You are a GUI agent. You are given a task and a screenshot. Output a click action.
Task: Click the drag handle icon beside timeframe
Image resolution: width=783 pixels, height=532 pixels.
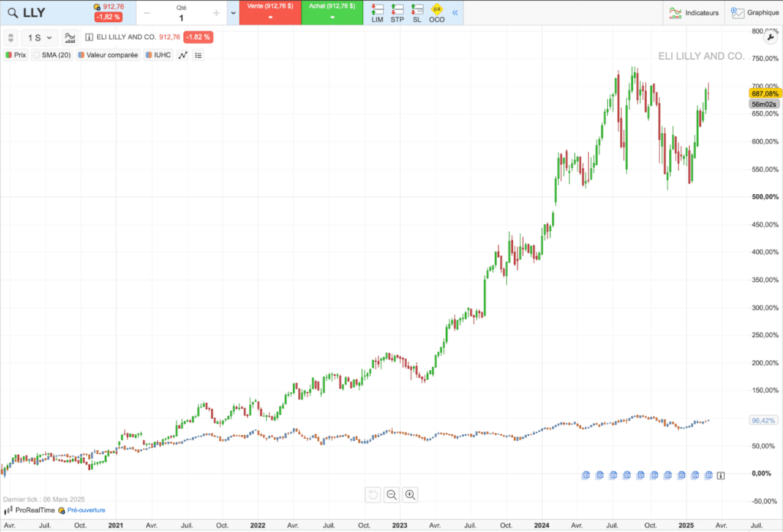pyautogui.click(x=11, y=37)
